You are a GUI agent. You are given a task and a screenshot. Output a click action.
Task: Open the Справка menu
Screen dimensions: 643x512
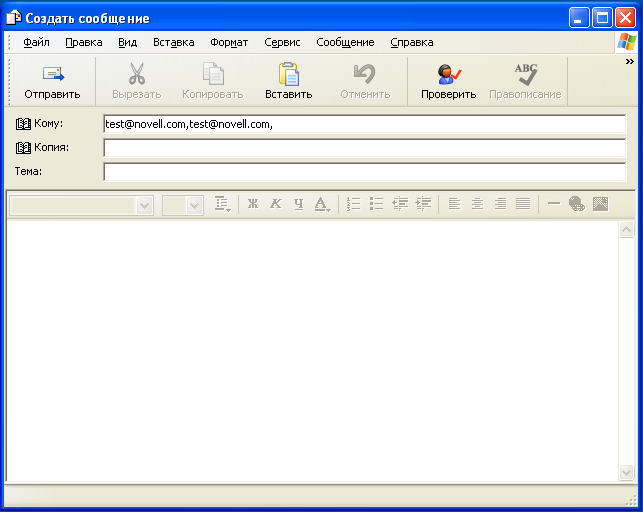tap(412, 42)
